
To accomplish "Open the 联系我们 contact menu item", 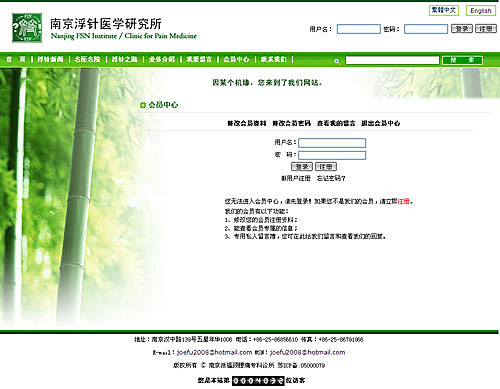I will [x=274, y=59].
